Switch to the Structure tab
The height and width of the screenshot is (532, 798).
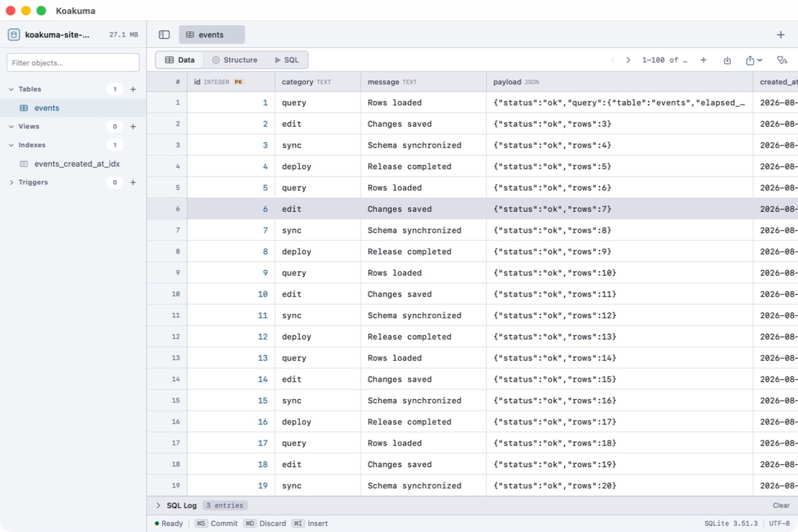coord(235,60)
